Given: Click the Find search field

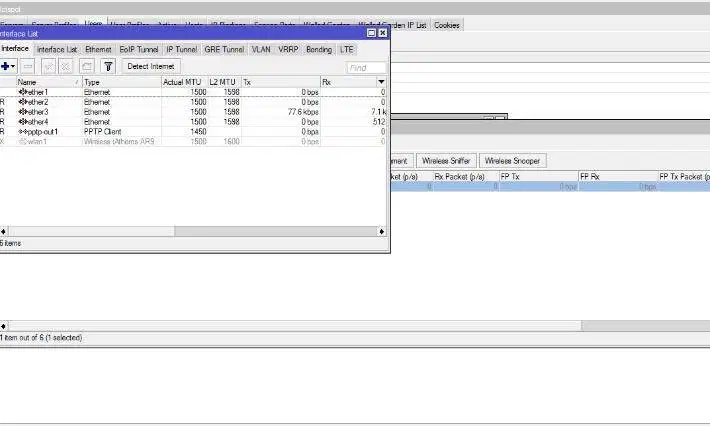Looking at the screenshot, I should pyautogui.click(x=367, y=68).
